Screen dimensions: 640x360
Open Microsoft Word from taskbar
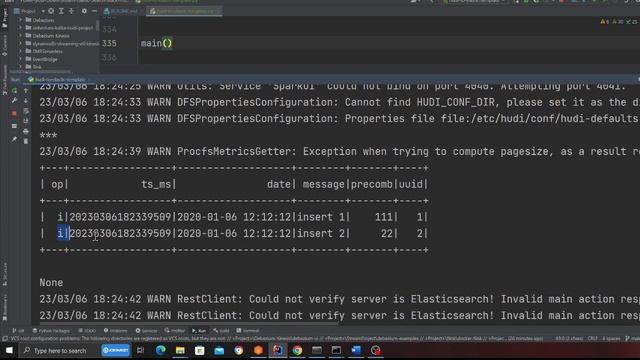pos(356,350)
